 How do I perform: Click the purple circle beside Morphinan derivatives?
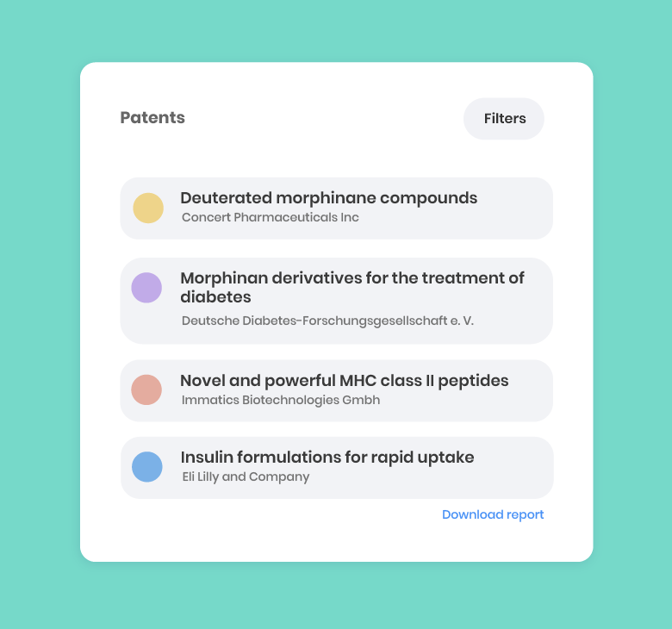coord(146,288)
